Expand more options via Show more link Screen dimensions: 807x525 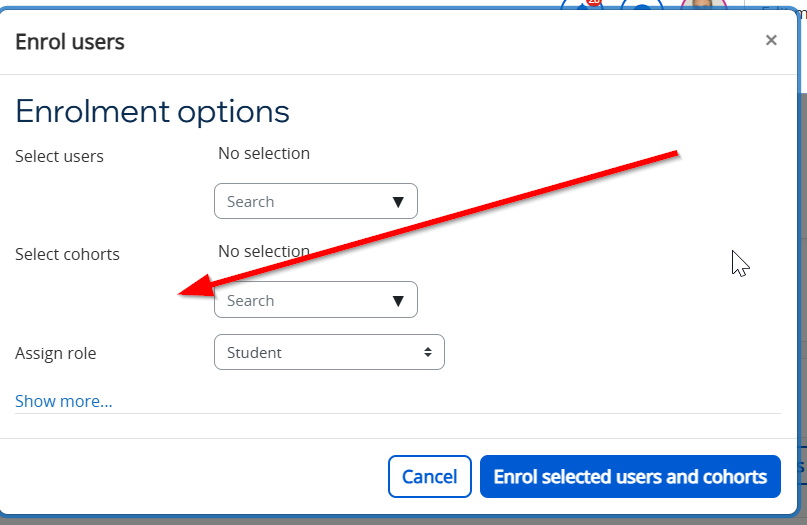click(x=63, y=401)
